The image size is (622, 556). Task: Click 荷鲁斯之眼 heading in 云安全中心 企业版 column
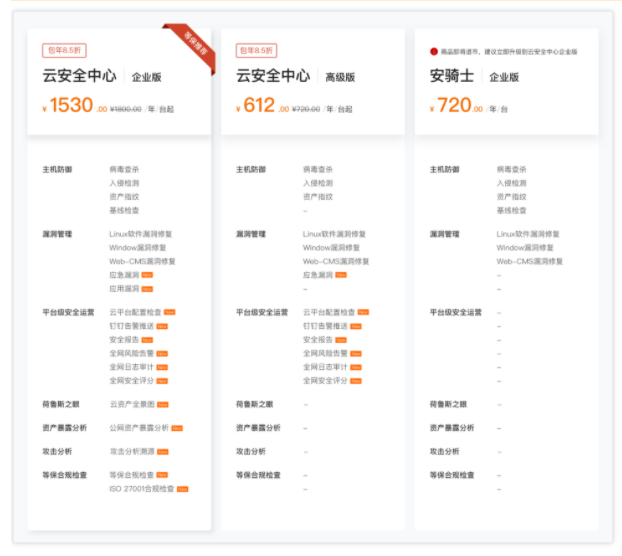click(61, 404)
